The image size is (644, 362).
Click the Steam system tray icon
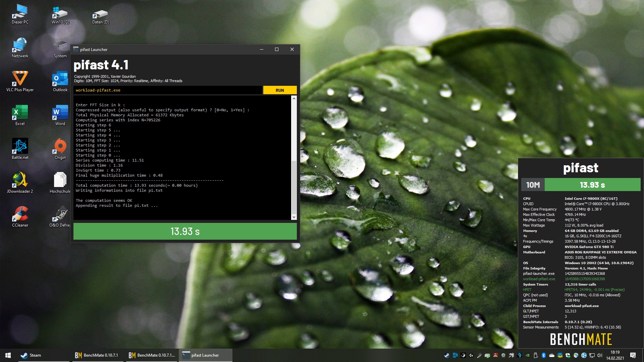(x=447, y=355)
